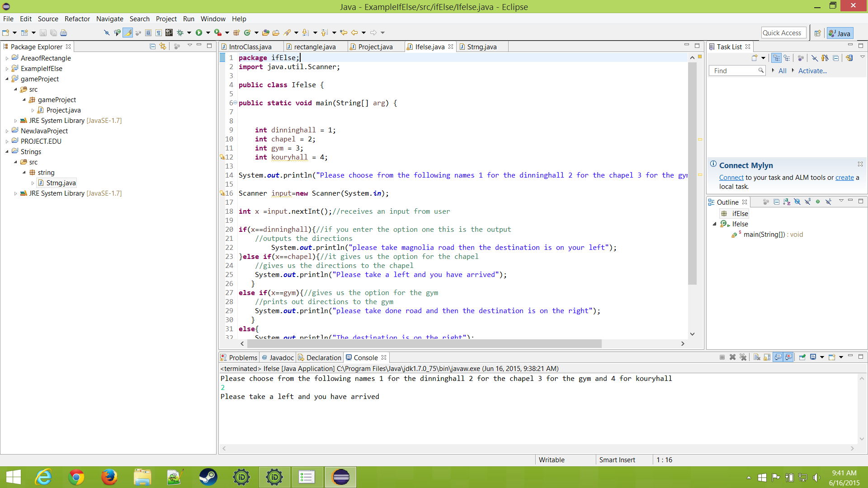This screenshot has height=488, width=868.
Task: Open Firefox from the Windows taskbar
Action: point(109,477)
